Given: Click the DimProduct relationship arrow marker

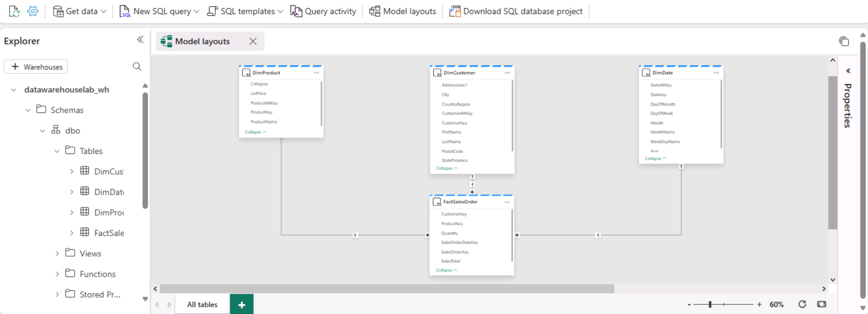Looking at the screenshot, I should pyautogui.click(x=356, y=235).
